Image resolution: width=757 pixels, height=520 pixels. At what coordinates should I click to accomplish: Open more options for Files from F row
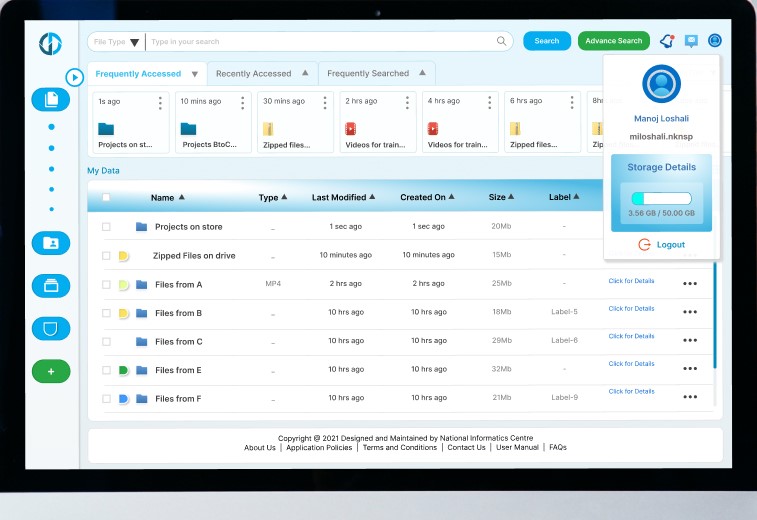click(690, 397)
